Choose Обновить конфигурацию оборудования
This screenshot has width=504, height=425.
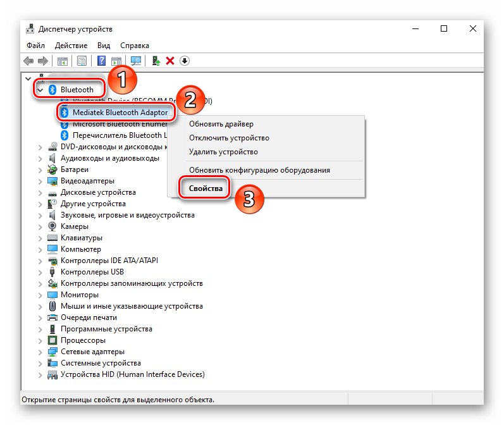266,169
